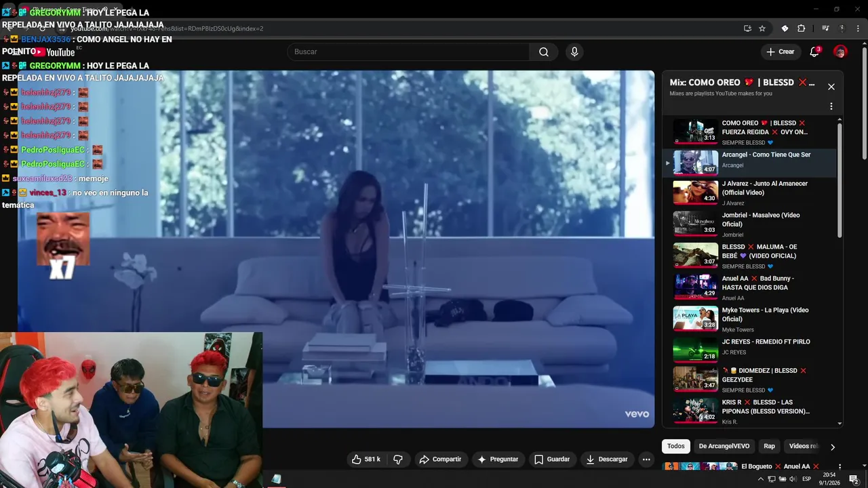Play JC REYES - REMEDIO FT PIRLO
Viewport: 868px width, 488px height.
(751, 350)
